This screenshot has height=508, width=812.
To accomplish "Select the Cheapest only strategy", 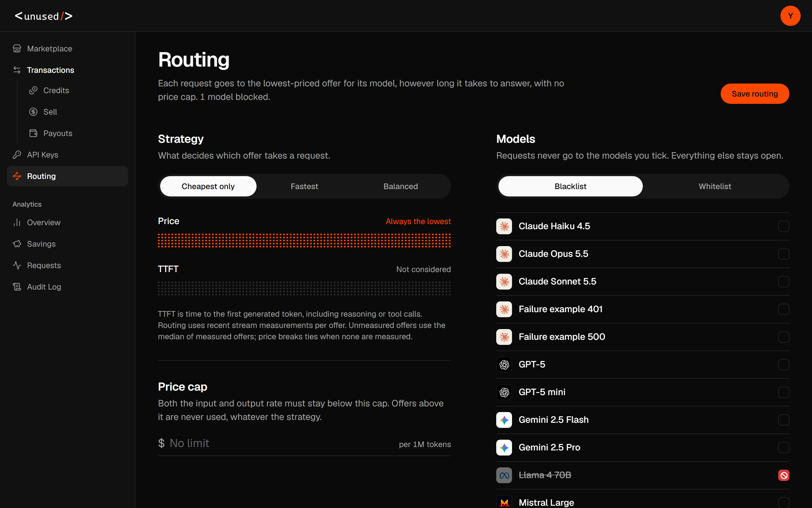I will pos(208,186).
